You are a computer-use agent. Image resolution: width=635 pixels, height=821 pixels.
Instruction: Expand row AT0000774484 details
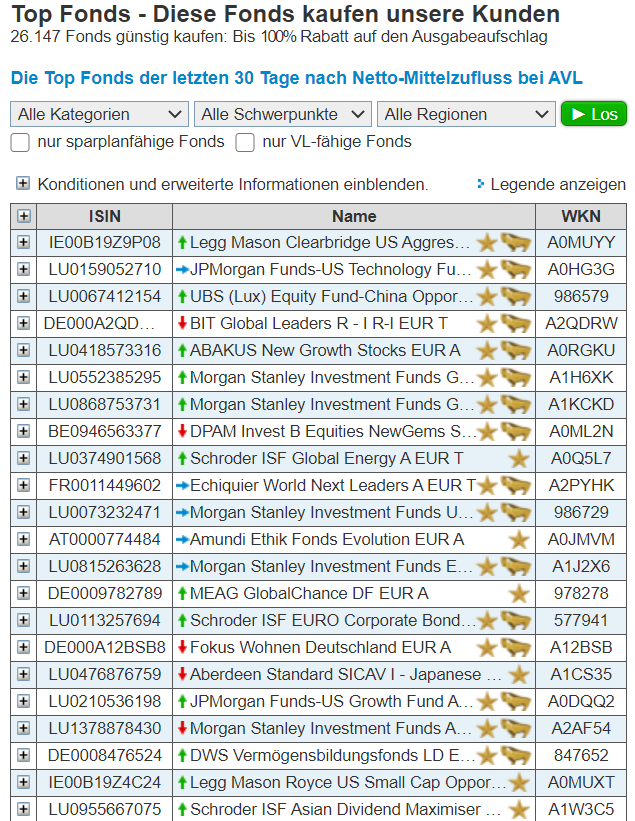tap(24, 539)
